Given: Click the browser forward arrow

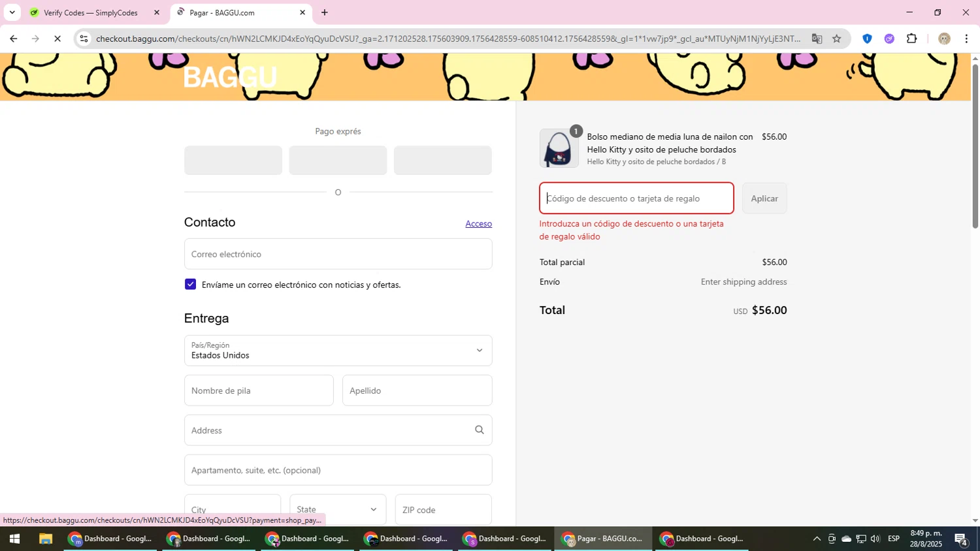Looking at the screenshot, I should click(35, 39).
